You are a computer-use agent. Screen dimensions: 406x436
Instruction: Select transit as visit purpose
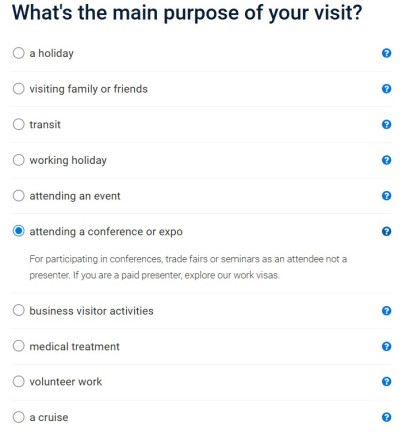coord(19,124)
